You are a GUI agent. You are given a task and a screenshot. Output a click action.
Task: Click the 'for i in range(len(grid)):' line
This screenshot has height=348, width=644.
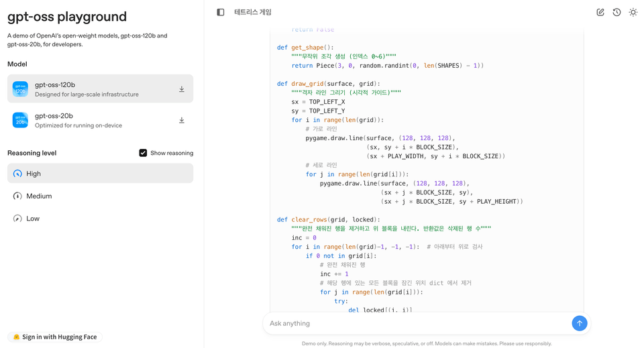pos(337,120)
